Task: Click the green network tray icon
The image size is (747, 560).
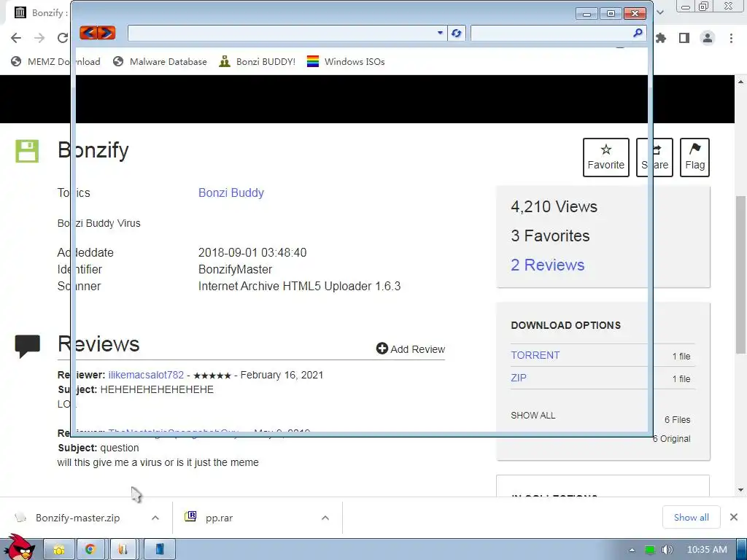Action: coord(649,550)
